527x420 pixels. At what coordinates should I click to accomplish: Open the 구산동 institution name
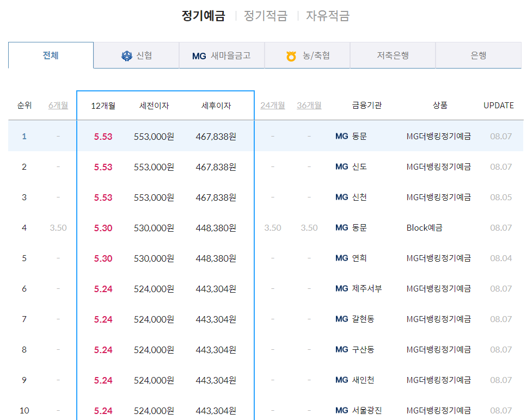pos(363,350)
